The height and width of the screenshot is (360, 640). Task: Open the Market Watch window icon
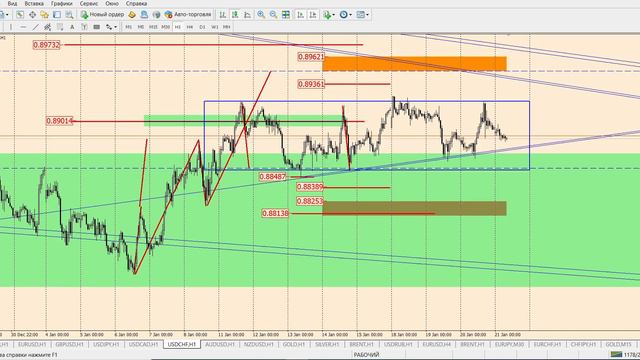pyautogui.click(x=20, y=15)
